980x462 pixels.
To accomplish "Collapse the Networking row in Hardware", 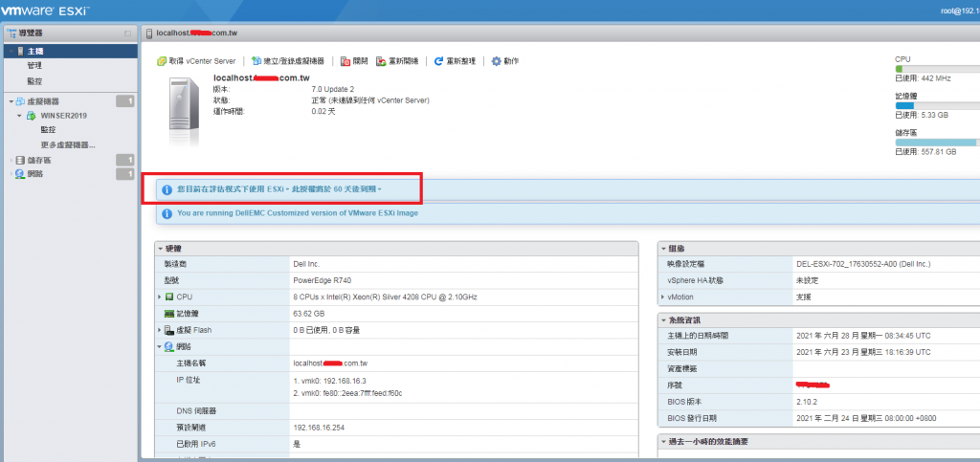I will tap(160, 346).
